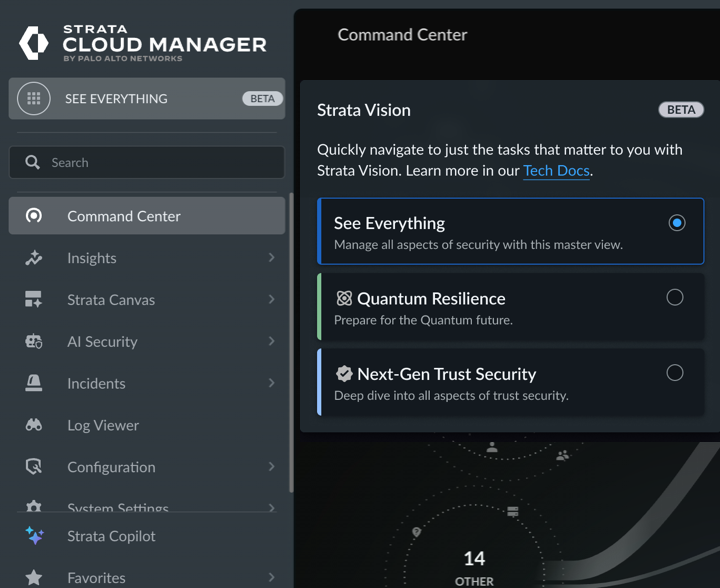Select the See Everything radio button

pyautogui.click(x=676, y=222)
